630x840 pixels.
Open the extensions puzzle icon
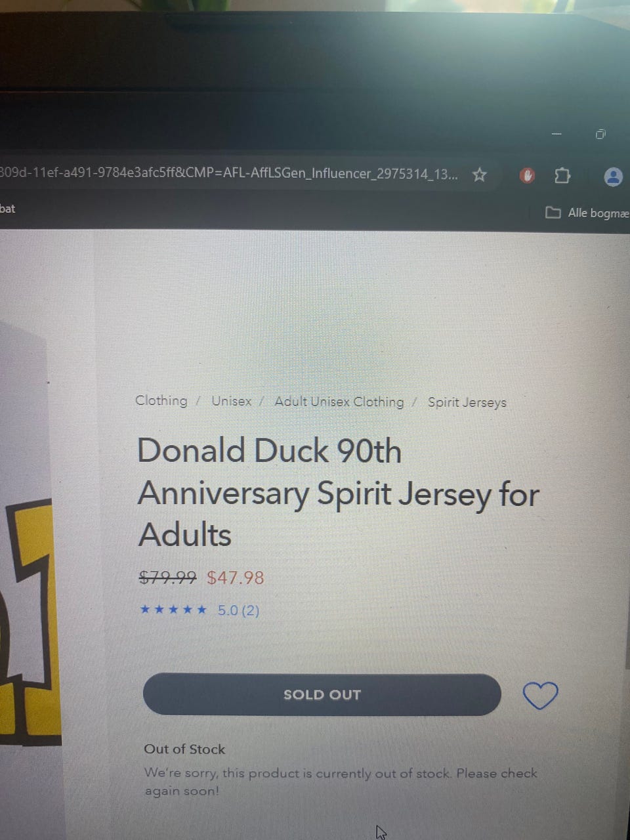(562, 175)
